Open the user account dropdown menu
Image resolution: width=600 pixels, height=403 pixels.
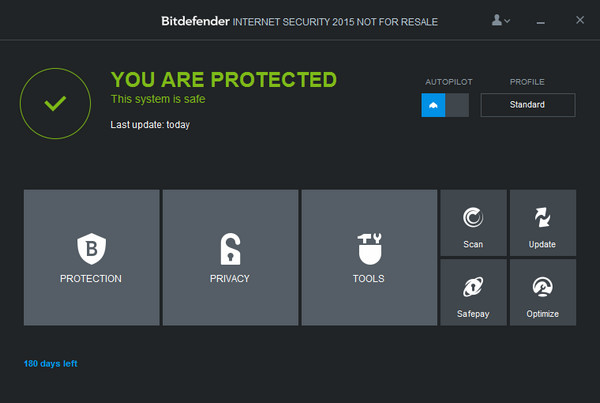tap(501, 20)
